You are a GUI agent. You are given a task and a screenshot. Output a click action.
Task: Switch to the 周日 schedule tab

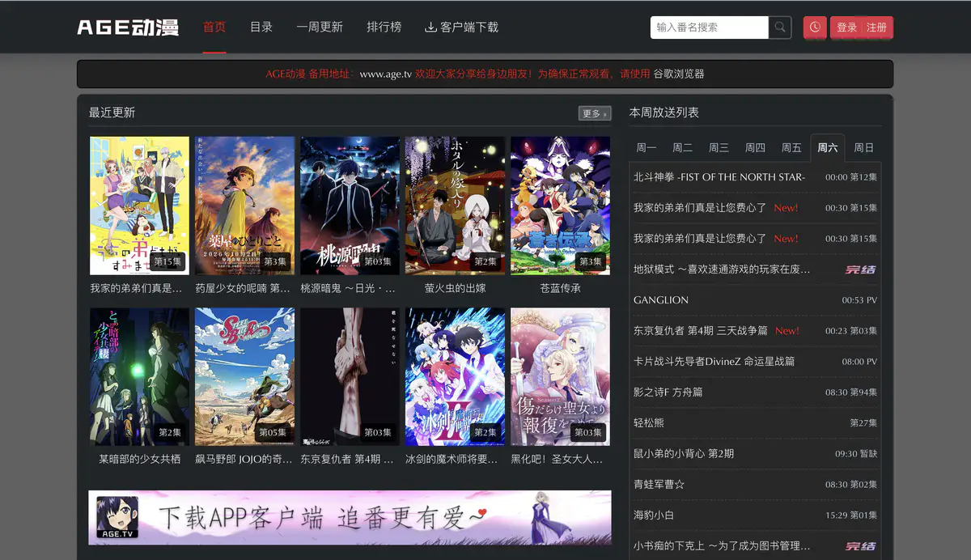(864, 147)
